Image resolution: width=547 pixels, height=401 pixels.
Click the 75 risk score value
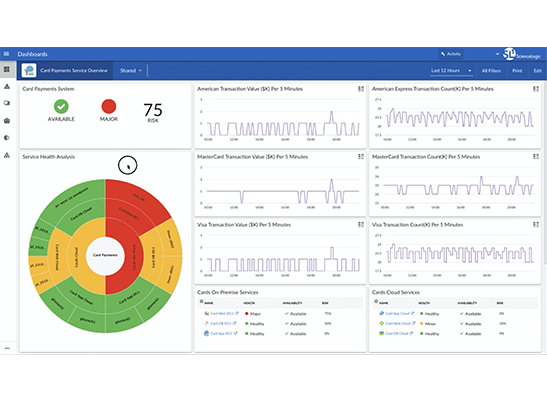[x=153, y=110]
